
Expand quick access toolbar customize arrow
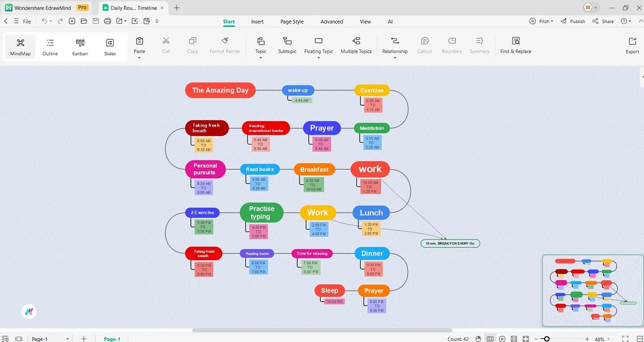(x=157, y=21)
